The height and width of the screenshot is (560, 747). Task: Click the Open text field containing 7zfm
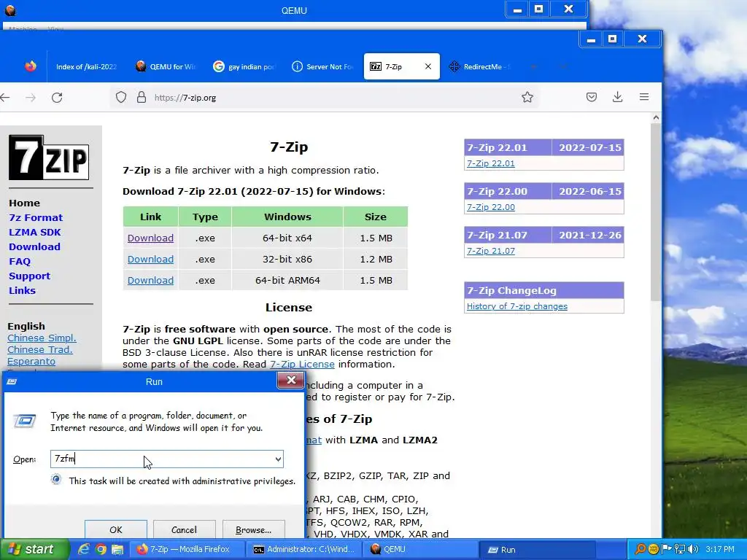click(167, 459)
